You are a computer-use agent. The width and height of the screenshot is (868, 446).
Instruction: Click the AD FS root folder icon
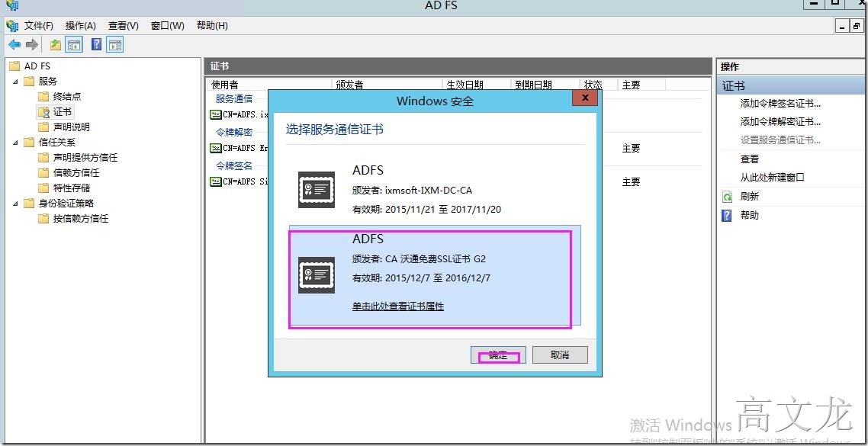click(15, 66)
